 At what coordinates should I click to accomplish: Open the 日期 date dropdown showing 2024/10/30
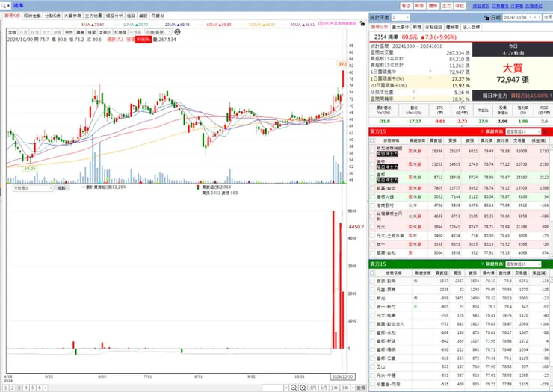(520, 17)
